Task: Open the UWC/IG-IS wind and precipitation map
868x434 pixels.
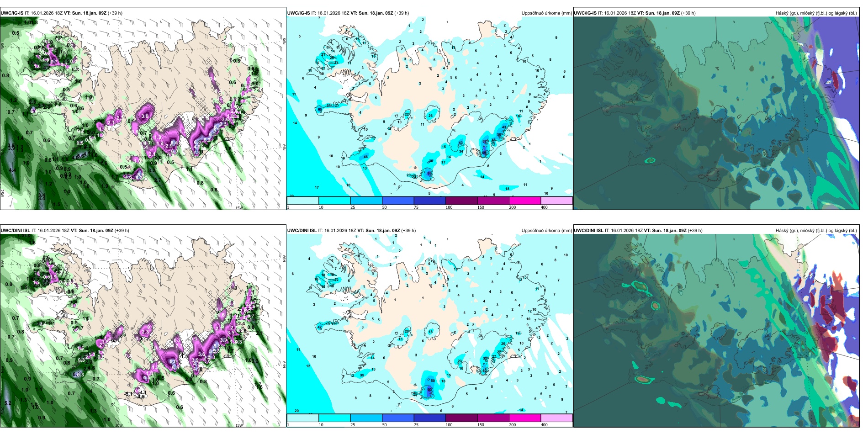Action: pyautogui.click(x=143, y=113)
